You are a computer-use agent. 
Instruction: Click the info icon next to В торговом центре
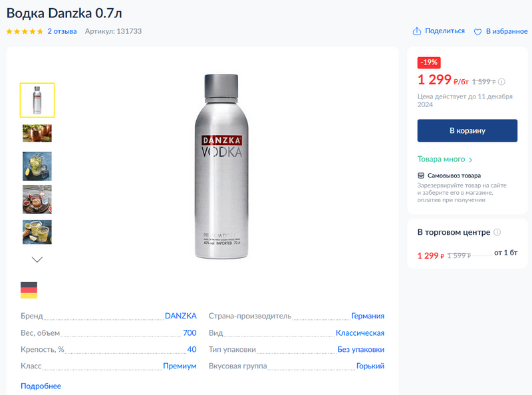[497, 232]
